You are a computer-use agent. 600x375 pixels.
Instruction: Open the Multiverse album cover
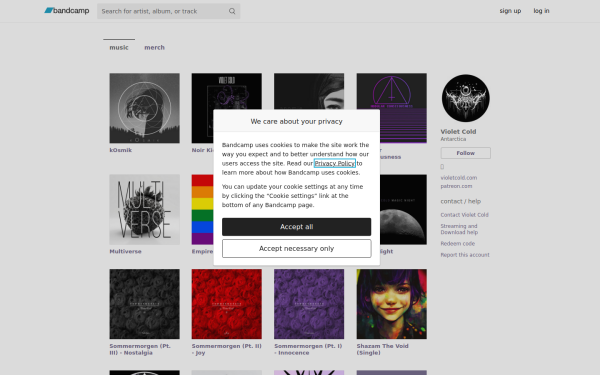[144, 209]
